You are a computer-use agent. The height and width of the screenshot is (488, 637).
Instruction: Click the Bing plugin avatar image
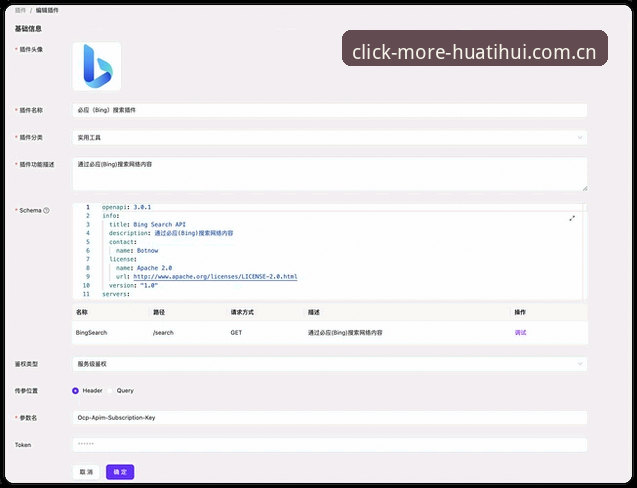[x=97, y=66]
